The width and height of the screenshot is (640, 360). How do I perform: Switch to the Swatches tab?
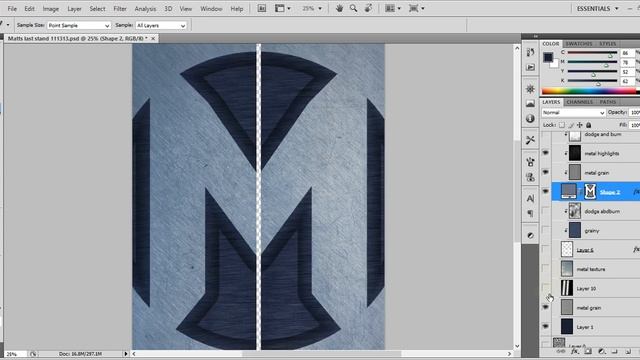(x=579, y=44)
